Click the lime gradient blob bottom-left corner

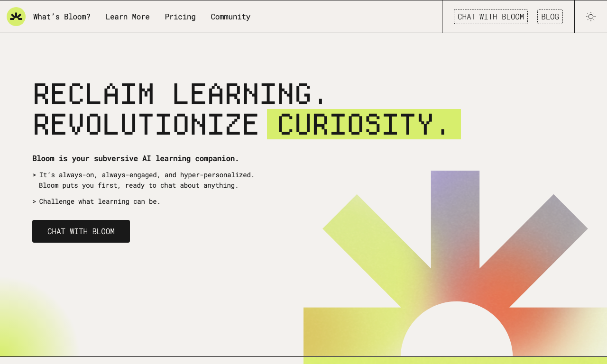tap(28, 327)
